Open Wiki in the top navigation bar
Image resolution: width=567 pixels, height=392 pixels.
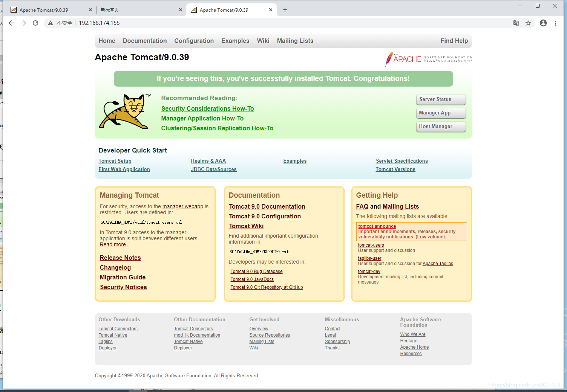[x=263, y=41]
